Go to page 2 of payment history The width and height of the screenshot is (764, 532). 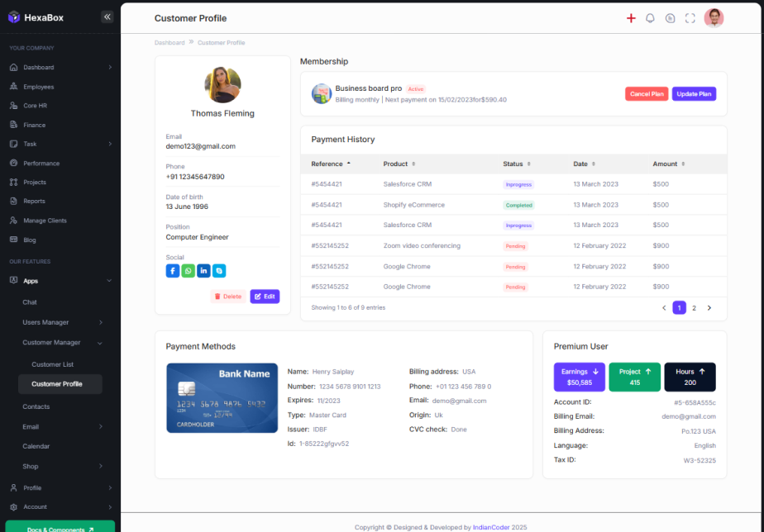694,308
